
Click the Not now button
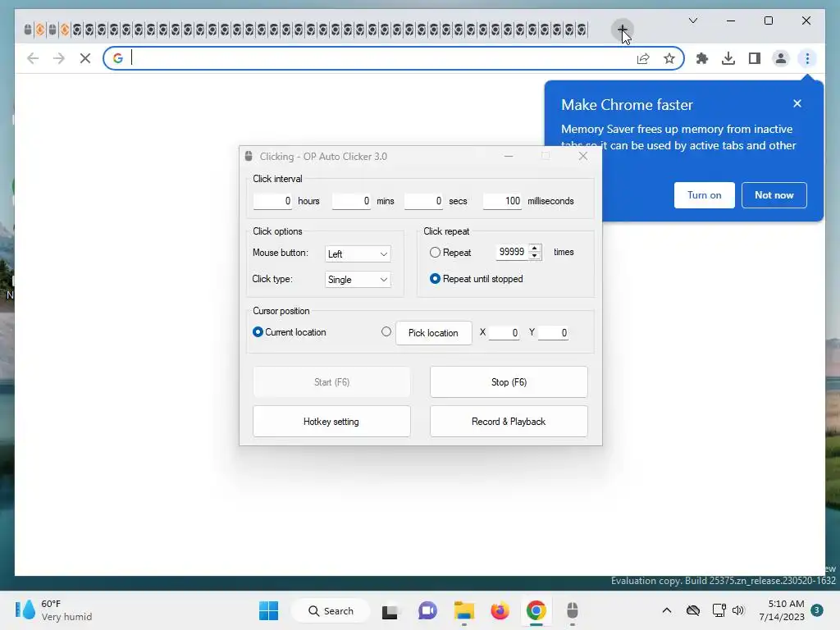(774, 195)
